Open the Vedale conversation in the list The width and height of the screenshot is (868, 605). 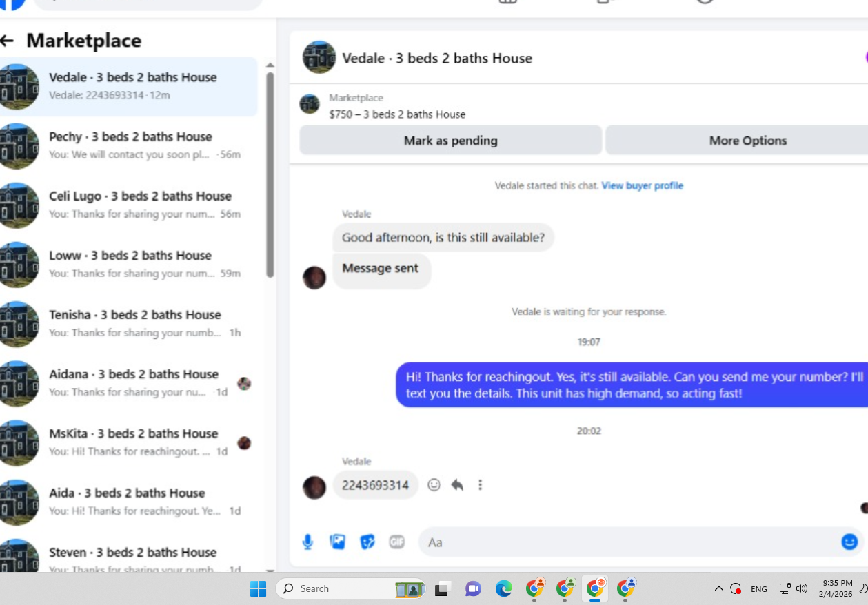128,86
